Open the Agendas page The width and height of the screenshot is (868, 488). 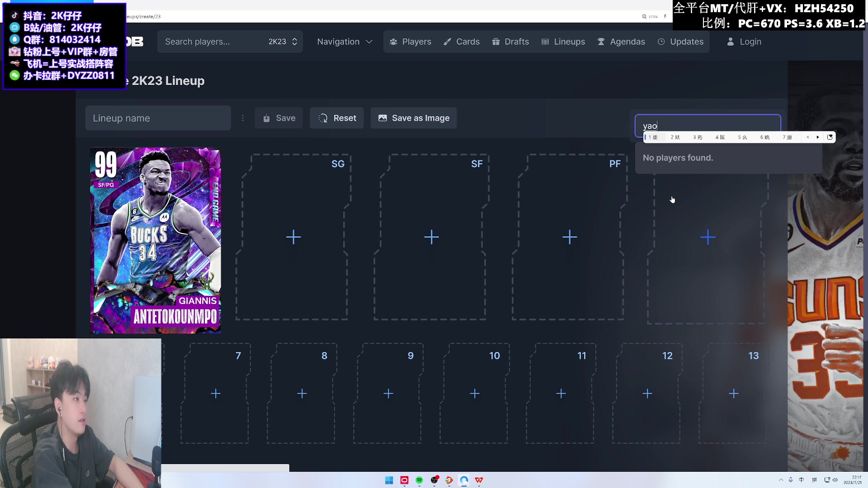621,42
